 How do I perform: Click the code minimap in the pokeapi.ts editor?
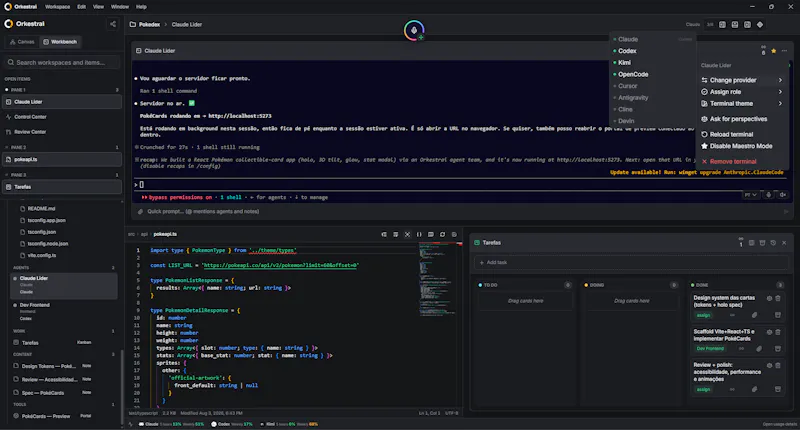tap(437, 278)
